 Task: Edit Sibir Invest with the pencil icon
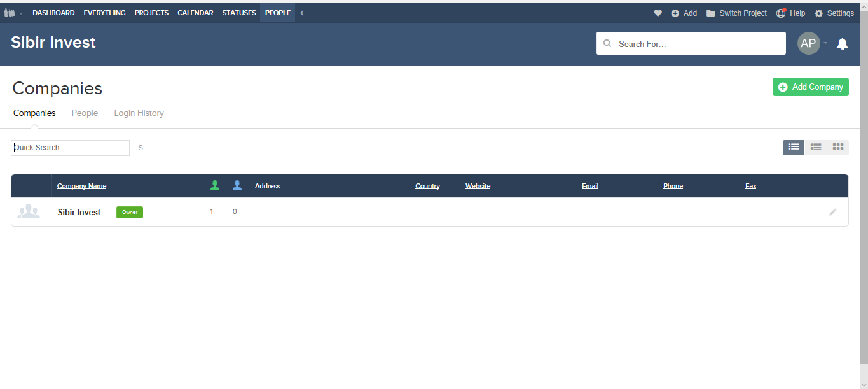pos(833,212)
